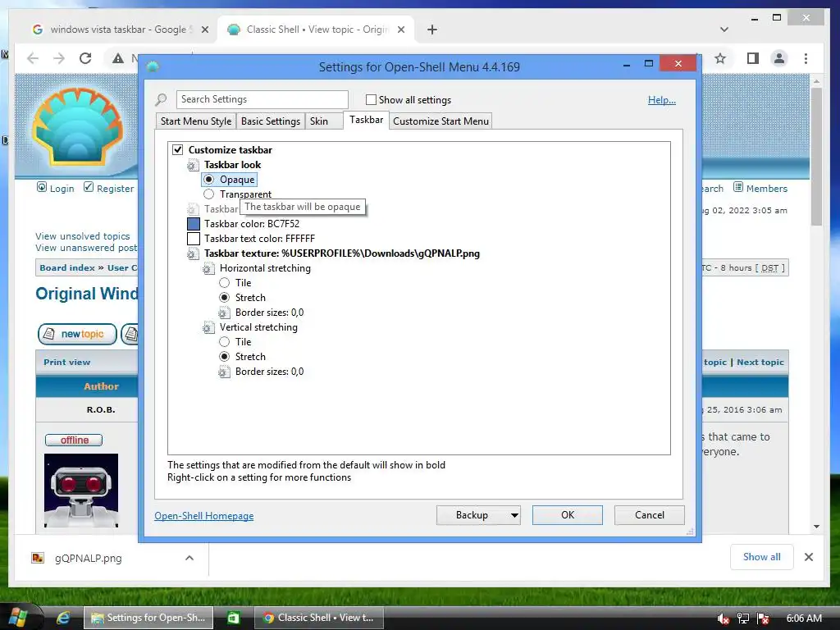Click Taskbar texture path setting
The width and height of the screenshot is (840, 630).
[342, 253]
